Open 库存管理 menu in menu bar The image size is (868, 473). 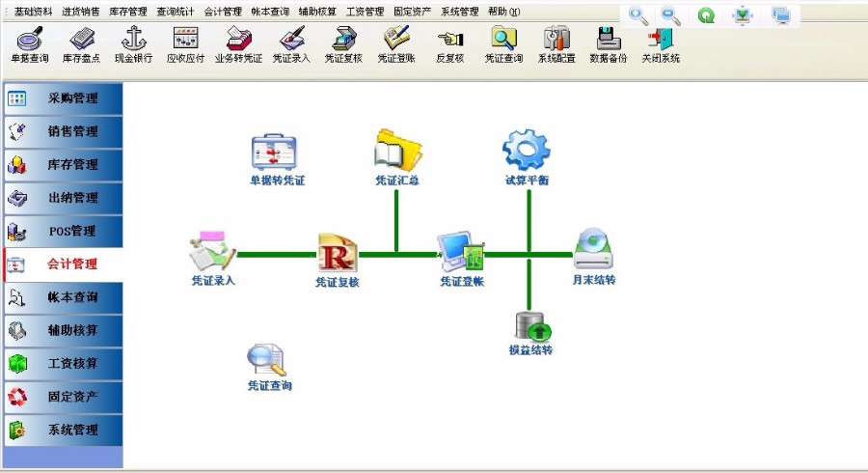coord(128,12)
